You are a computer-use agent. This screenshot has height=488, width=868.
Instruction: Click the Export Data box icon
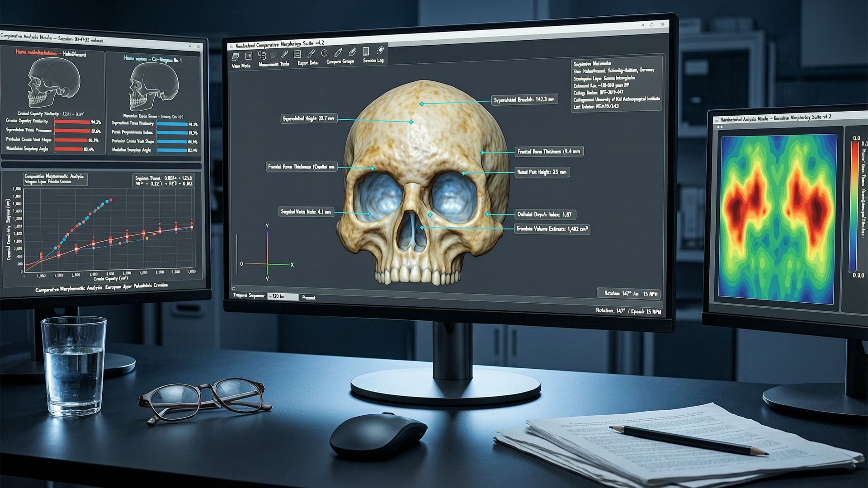pos(297,54)
